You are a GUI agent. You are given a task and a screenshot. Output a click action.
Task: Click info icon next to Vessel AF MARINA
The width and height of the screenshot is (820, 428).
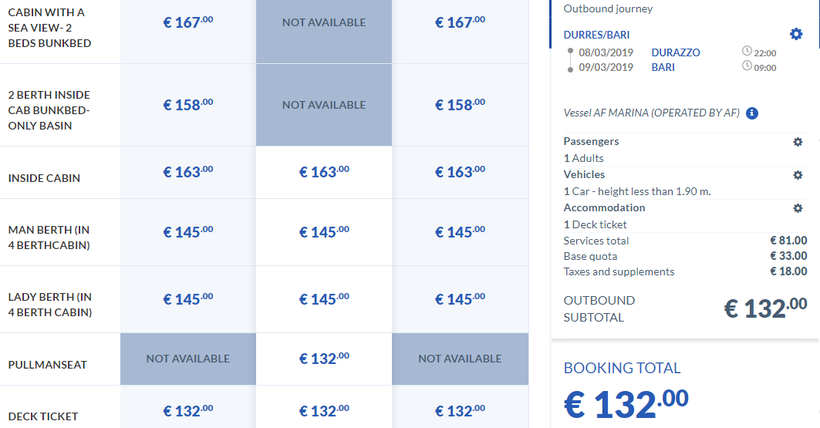click(x=752, y=113)
